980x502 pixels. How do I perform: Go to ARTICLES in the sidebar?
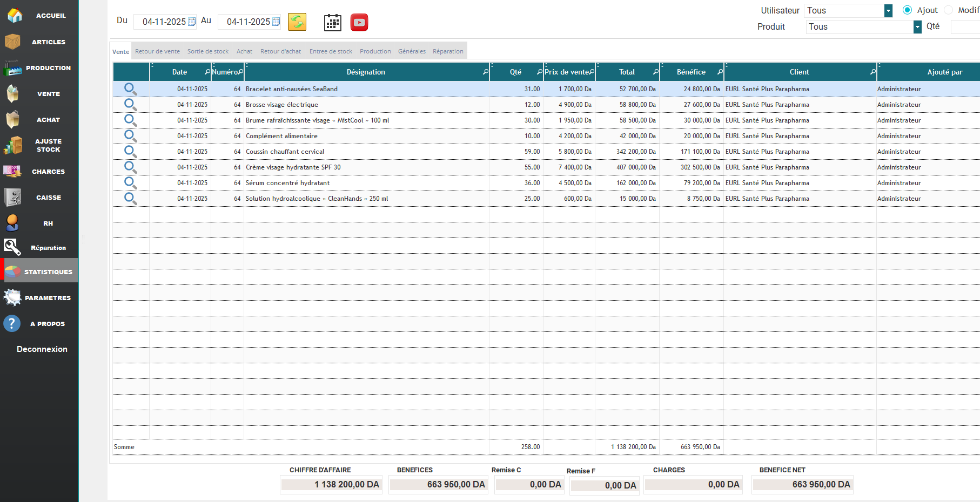tap(39, 42)
